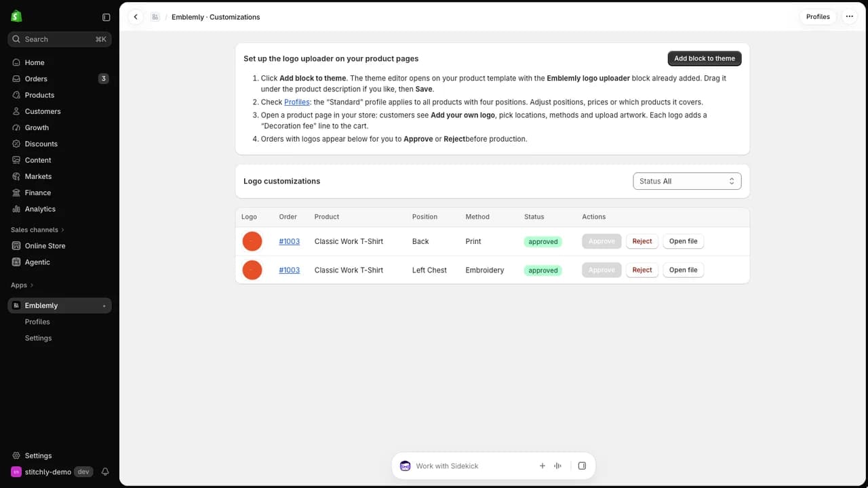Open order #1003 link in Embroidery row

pyautogui.click(x=289, y=270)
